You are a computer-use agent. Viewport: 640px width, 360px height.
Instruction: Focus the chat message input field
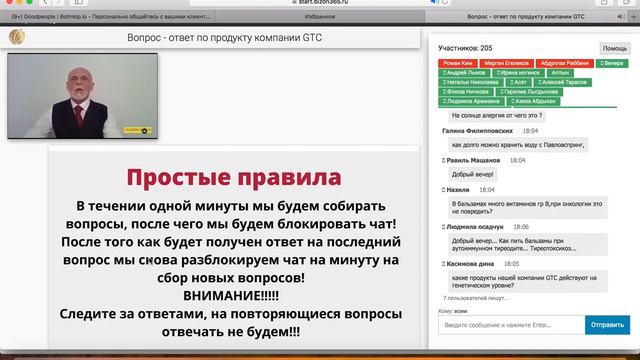(511, 325)
